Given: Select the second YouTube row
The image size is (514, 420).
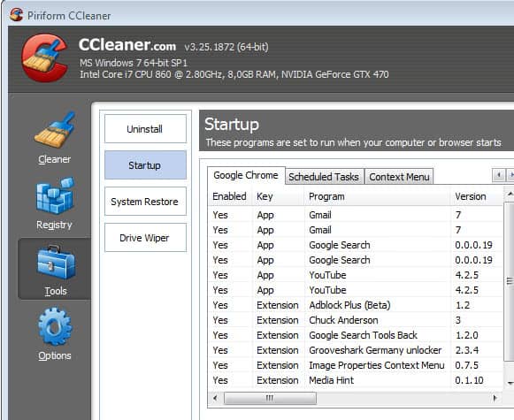Looking at the screenshot, I should click(x=355, y=290).
